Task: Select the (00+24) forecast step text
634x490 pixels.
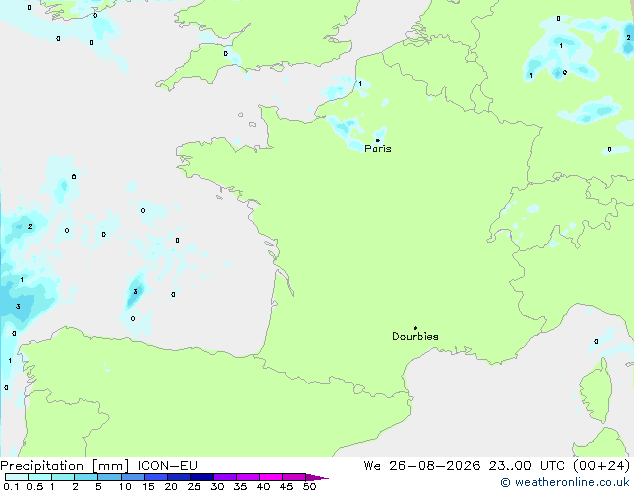Action: click(601, 466)
